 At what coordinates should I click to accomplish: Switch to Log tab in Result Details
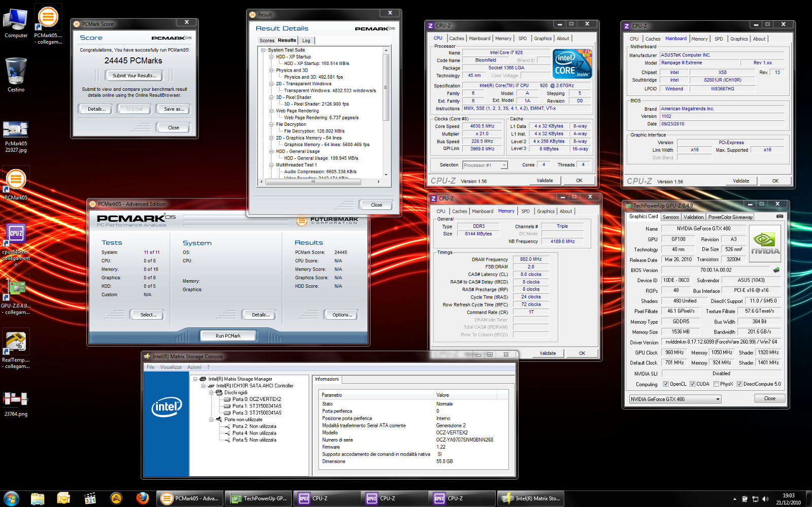point(306,41)
